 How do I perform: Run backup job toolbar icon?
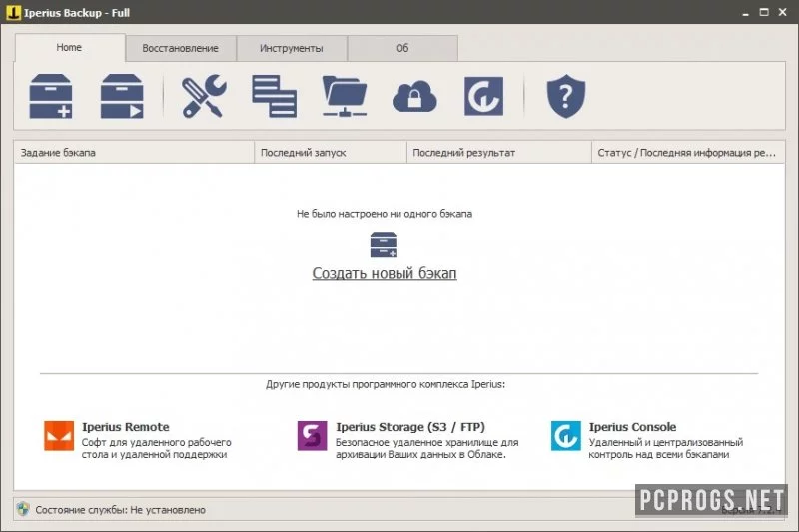122,96
